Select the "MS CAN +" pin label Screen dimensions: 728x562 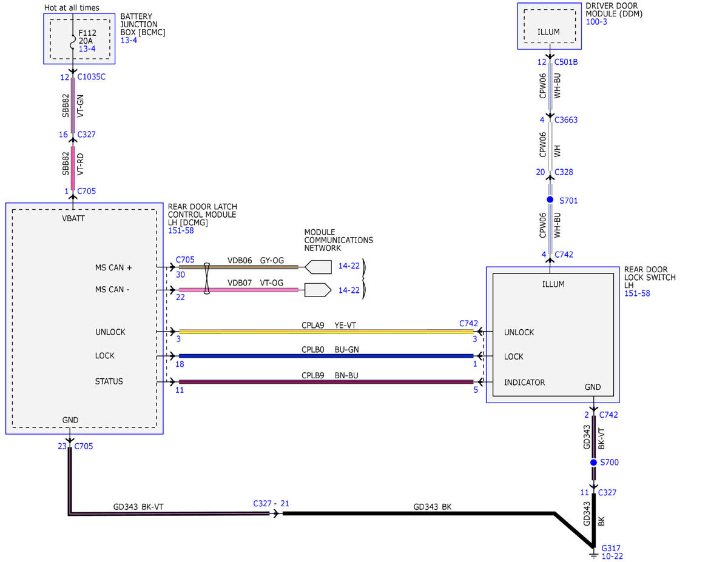(x=113, y=267)
